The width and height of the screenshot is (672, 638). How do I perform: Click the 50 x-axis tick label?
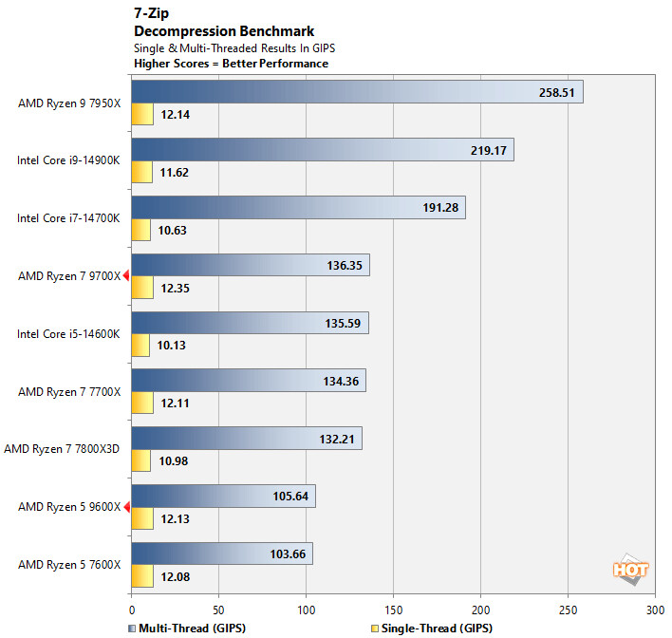[x=218, y=610]
